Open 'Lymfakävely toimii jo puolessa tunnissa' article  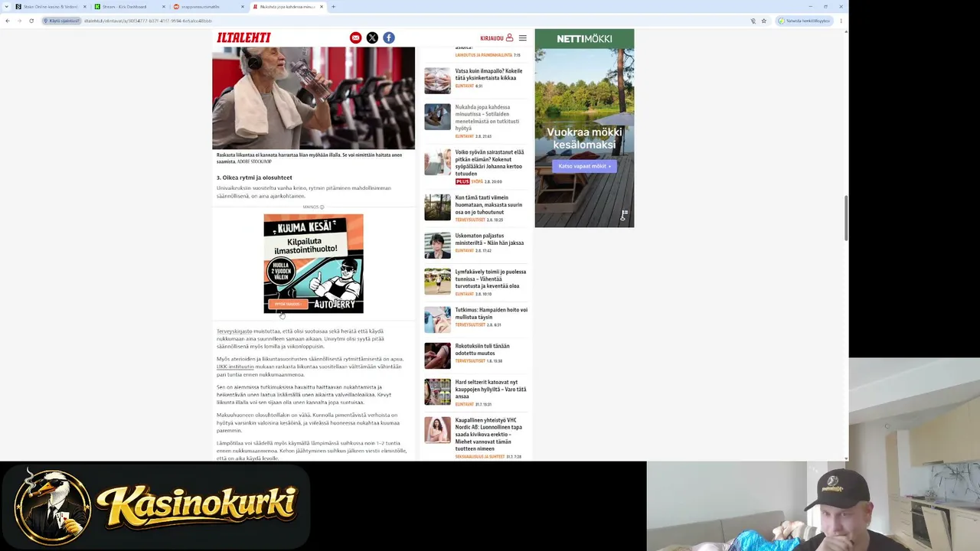[491, 279]
